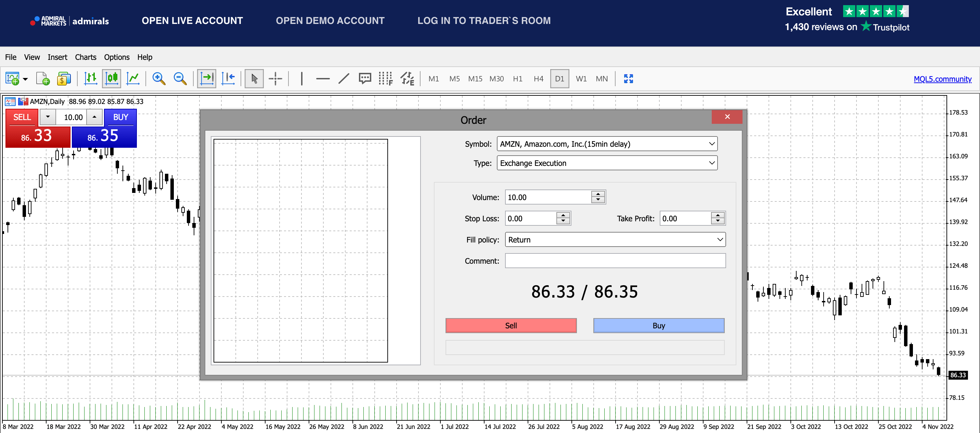The height and width of the screenshot is (433, 980).
Task: Open the new order toolbar icon
Action: (x=12, y=79)
